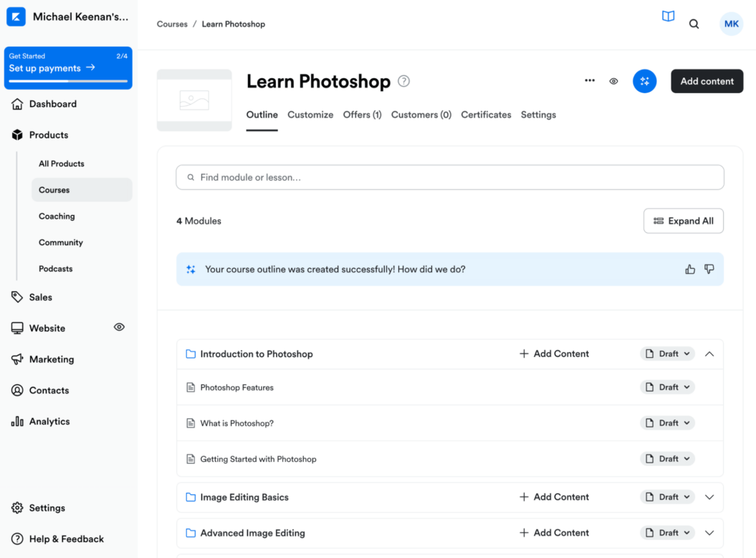Click the Photoshop Features document icon

point(191,387)
